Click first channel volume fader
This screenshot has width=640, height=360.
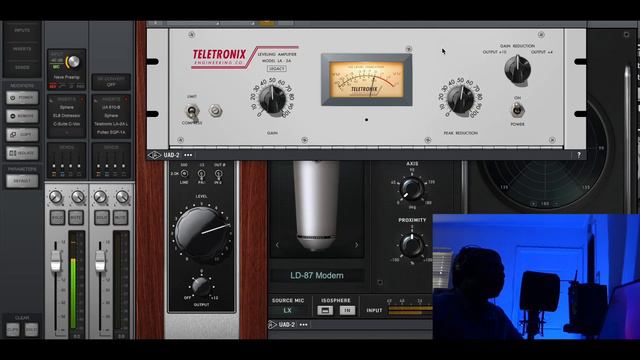pos(56,261)
